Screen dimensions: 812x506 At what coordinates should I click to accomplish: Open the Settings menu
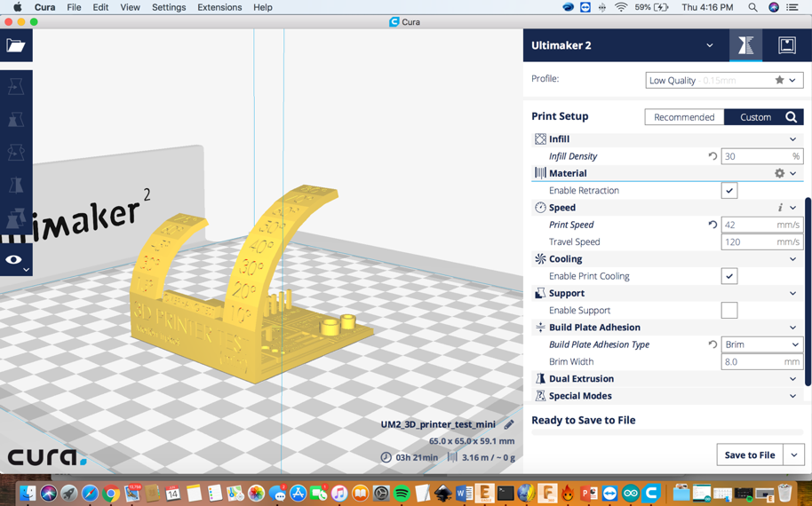pyautogui.click(x=169, y=7)
